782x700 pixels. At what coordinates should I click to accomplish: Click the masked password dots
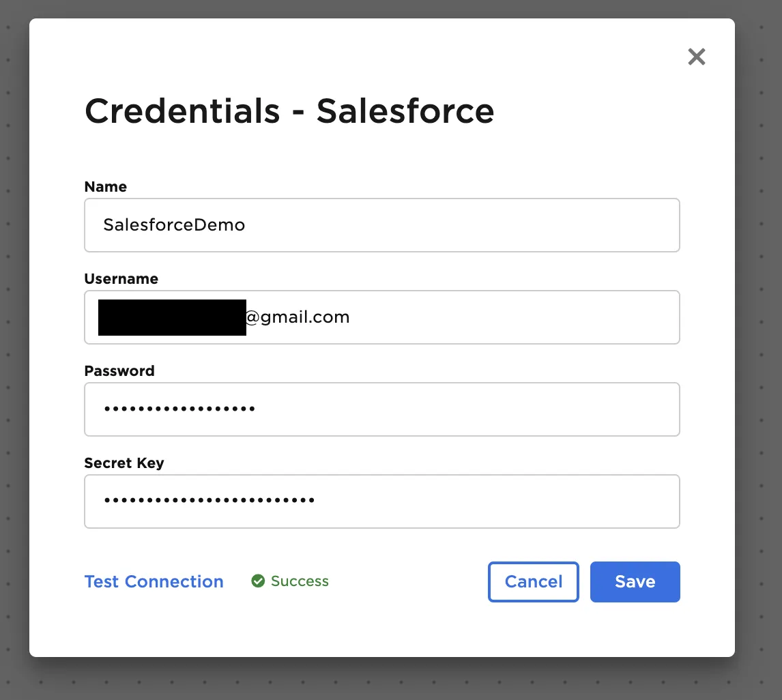click(x=179, y=409)
